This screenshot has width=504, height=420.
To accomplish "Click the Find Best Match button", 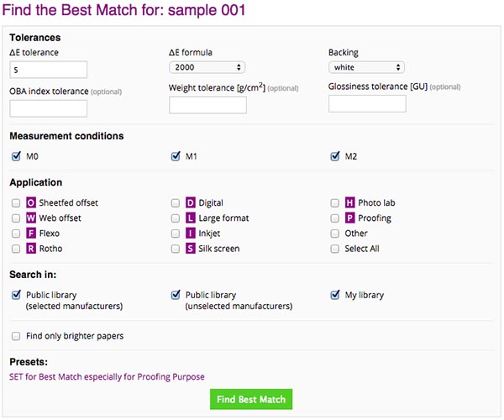I will point(251,399).
